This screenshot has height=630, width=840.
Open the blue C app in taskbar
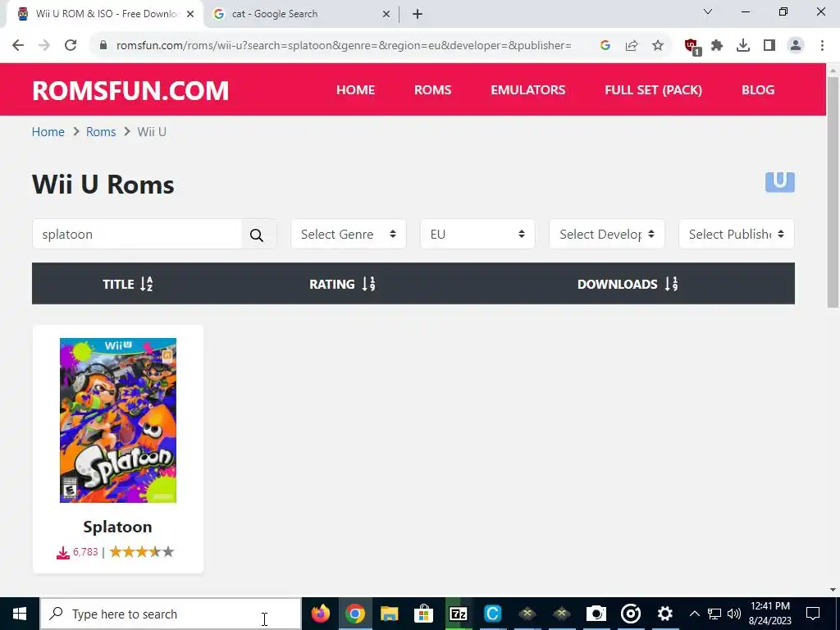pyautogui.click(x=492, y=614)
